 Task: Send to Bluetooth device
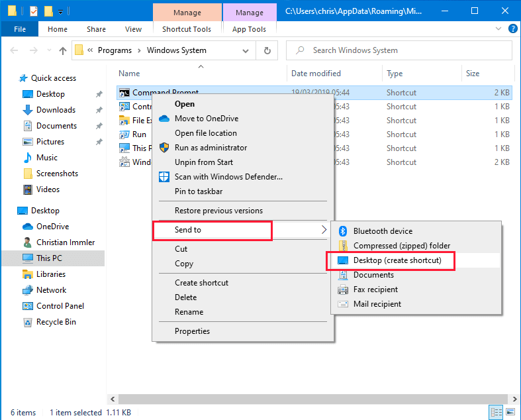416,231
